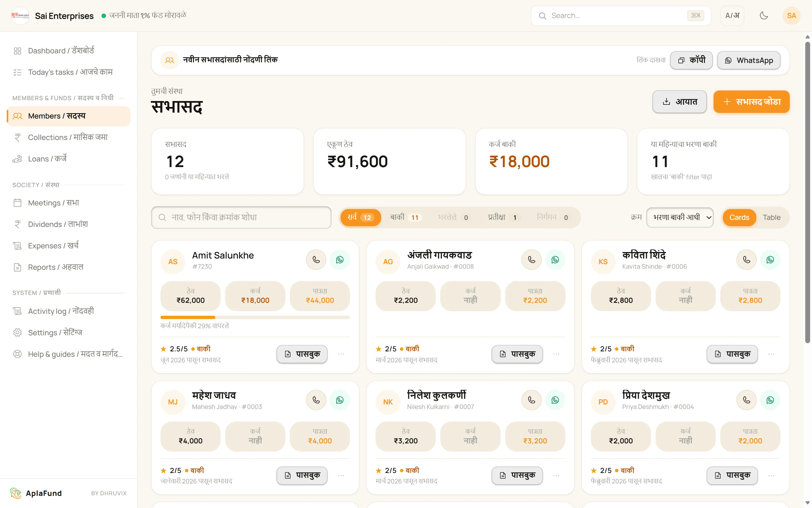Select the सर्व 12 filter
This screenshot has width=812, height=508.
[x=360, y=217]
